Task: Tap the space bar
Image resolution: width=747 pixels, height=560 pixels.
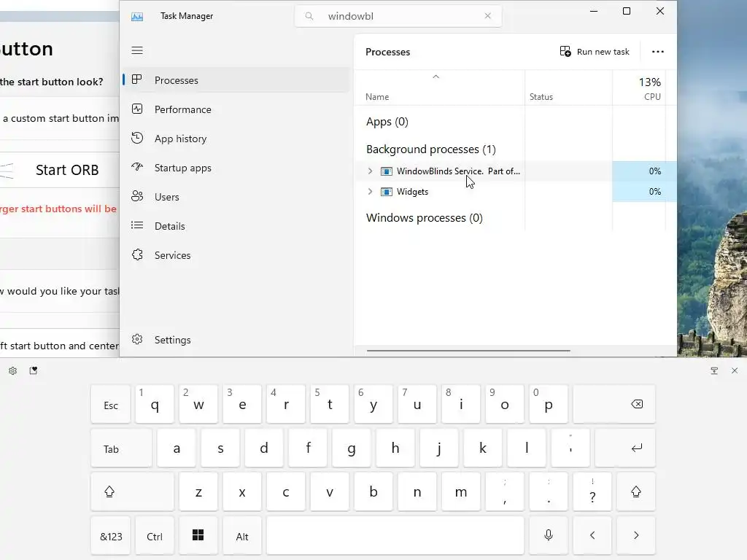Action: click(x=395, y=536)
